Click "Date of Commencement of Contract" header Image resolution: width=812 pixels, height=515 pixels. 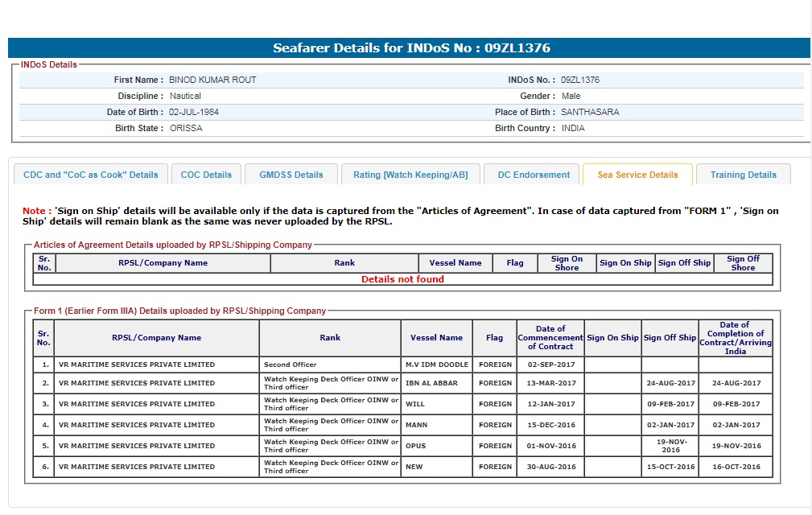point(550,338)
